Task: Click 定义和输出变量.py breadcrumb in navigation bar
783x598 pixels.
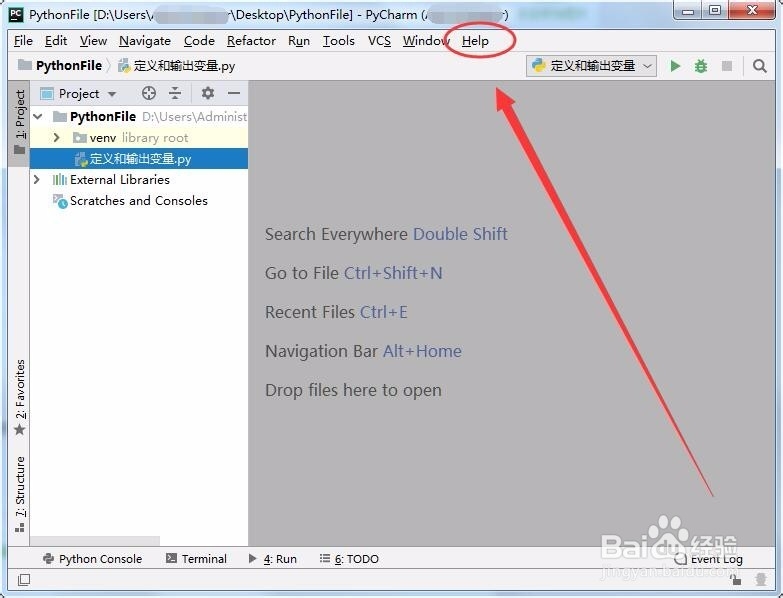Action: (177, 66)
